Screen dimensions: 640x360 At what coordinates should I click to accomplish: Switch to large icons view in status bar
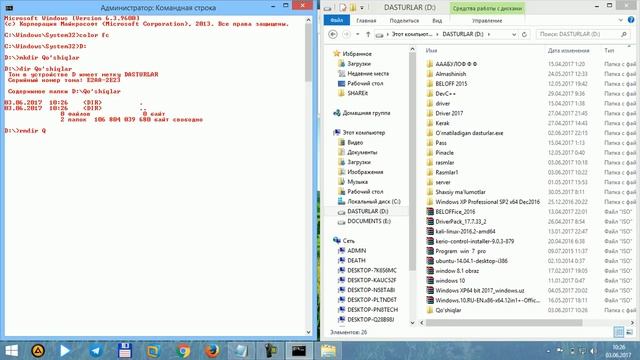[x=629, y=332]
